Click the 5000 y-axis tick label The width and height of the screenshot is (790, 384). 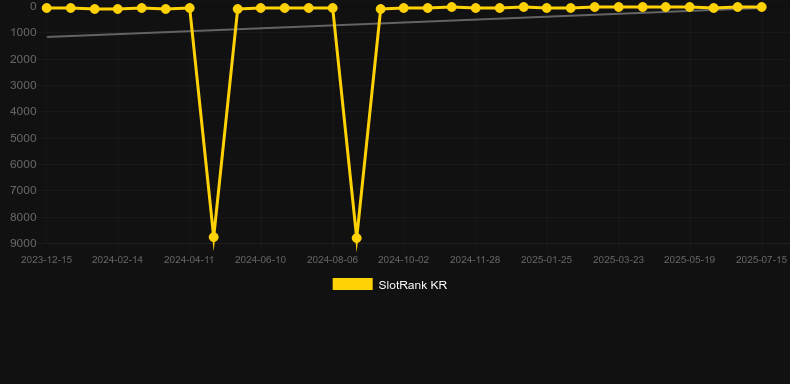tap(23, 138)
